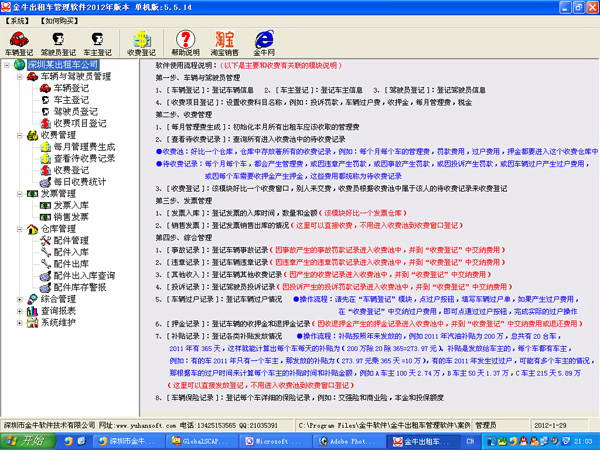
Task: Select 综合管理 folder node
Action: [58, 299]
